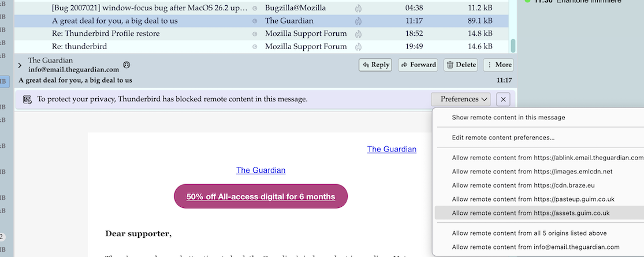Image resolution: width=644 pixels, height=257 pixels.
Task: Choose 'Edit remote content preferences…' menu item
Action: [503, 137]
